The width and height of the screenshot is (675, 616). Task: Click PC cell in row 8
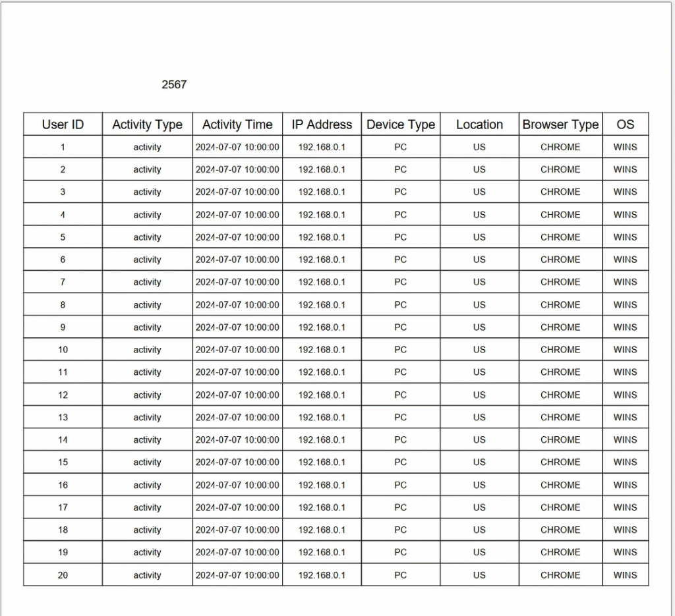coord(400,304)
